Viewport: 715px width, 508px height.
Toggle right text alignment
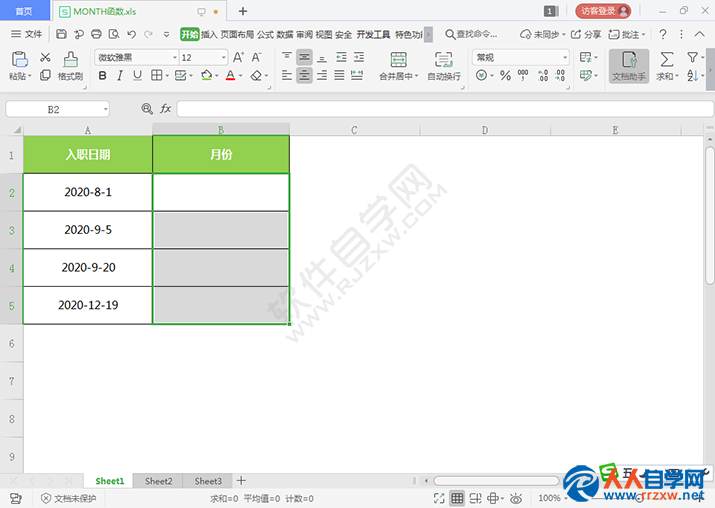pos(322,75)
